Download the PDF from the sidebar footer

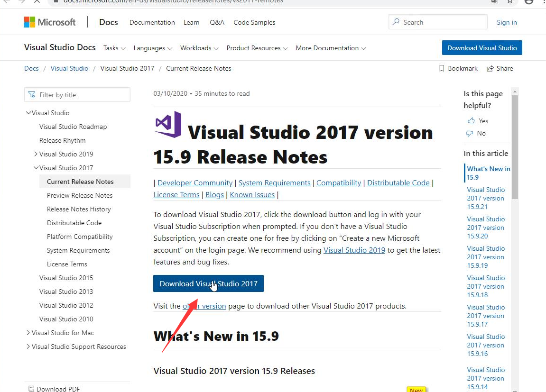point(55,389)
